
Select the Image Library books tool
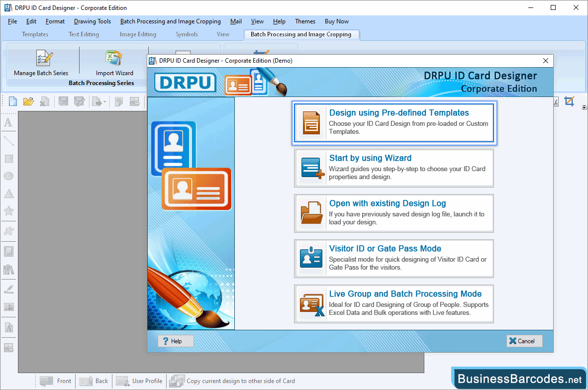8,270
